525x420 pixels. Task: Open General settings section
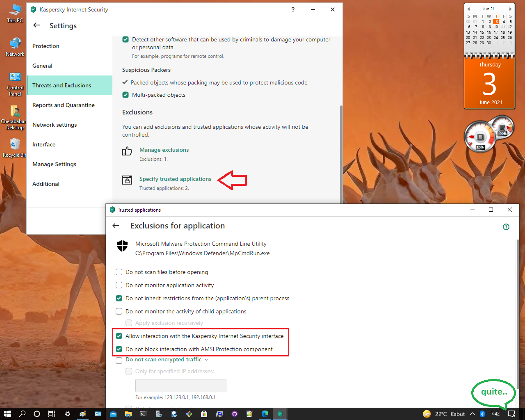click(x=69, y=66)
